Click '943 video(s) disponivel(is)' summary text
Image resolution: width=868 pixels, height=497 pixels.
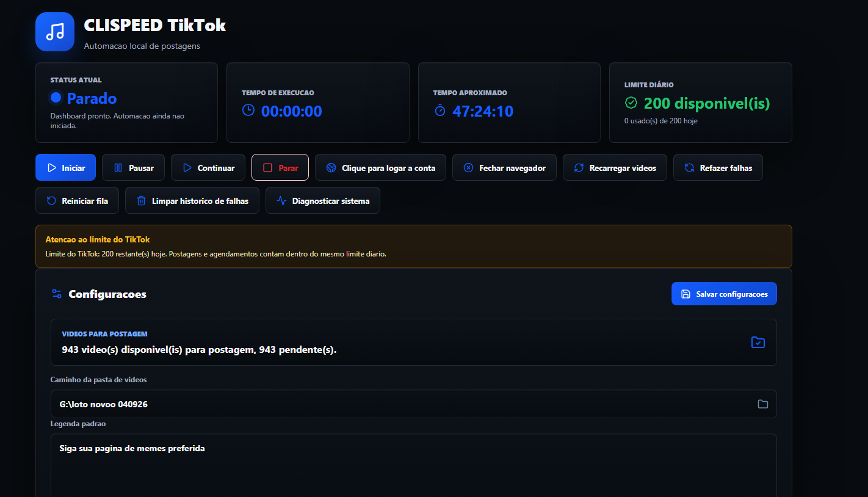coord(199,350)
